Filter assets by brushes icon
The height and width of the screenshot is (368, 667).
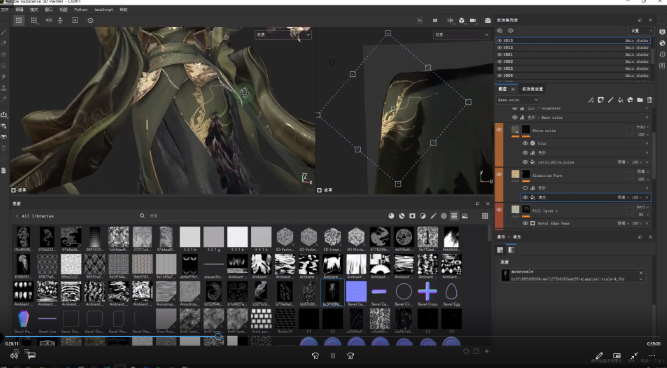point(433,216)
